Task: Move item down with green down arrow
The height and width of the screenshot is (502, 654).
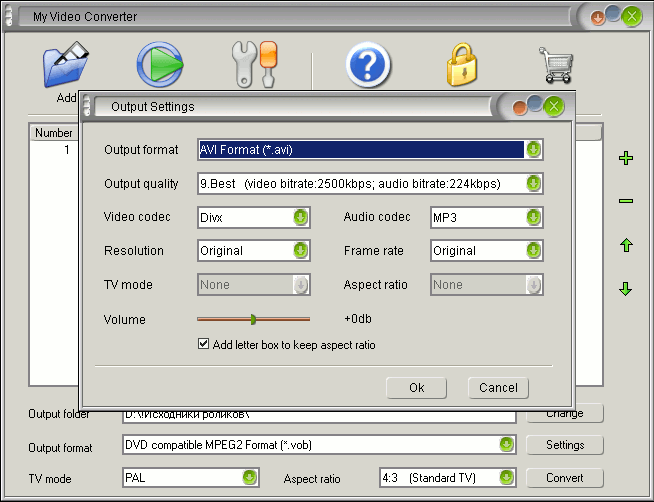Action: pos(626,289)
